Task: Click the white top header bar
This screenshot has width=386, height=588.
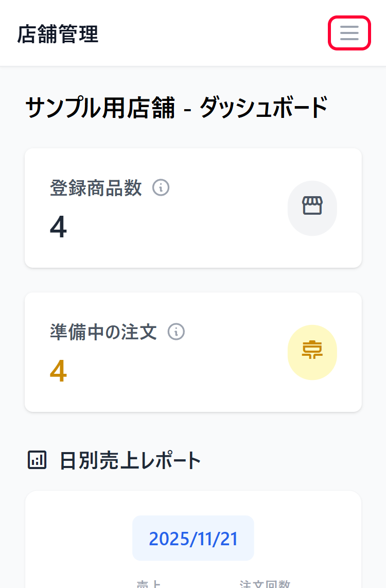Action: point(193,33)
